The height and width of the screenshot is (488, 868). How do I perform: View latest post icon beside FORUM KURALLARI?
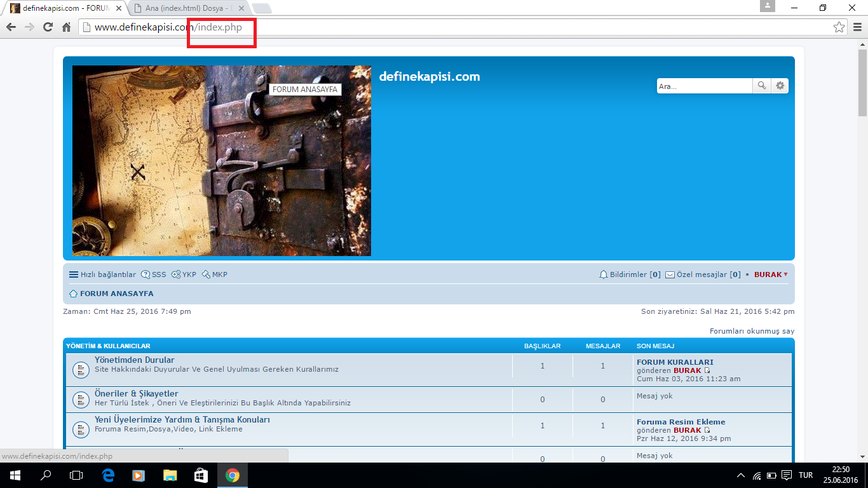pos(707,370)
